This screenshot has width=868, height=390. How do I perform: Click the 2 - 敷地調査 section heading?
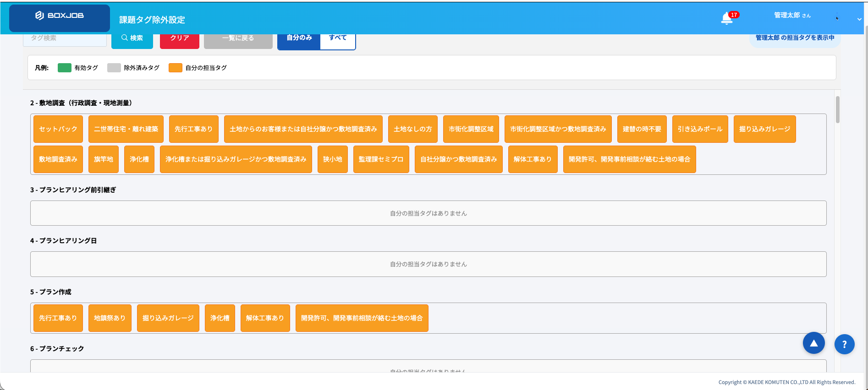(x=82, y=103)
